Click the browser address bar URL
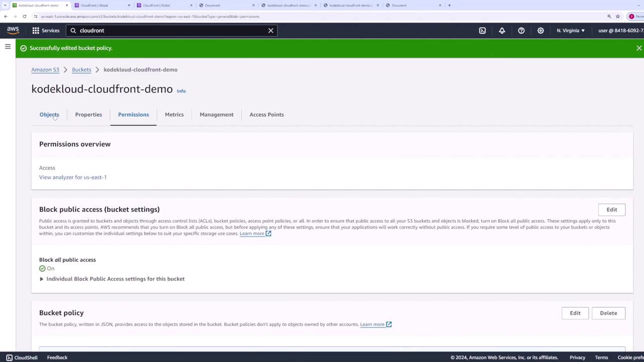644x362 pixels. tap(150, 16)
